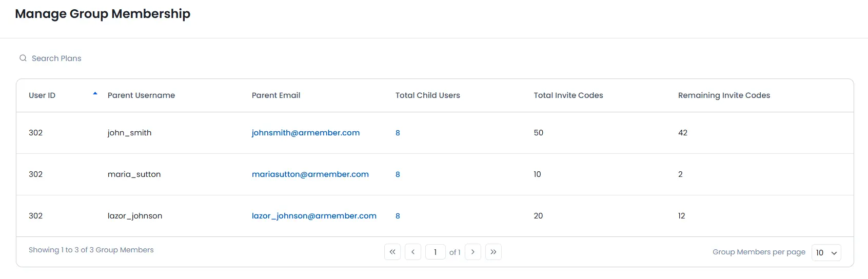
Task: Open mariasutton@armember.com email link
Action: [310, 174]
